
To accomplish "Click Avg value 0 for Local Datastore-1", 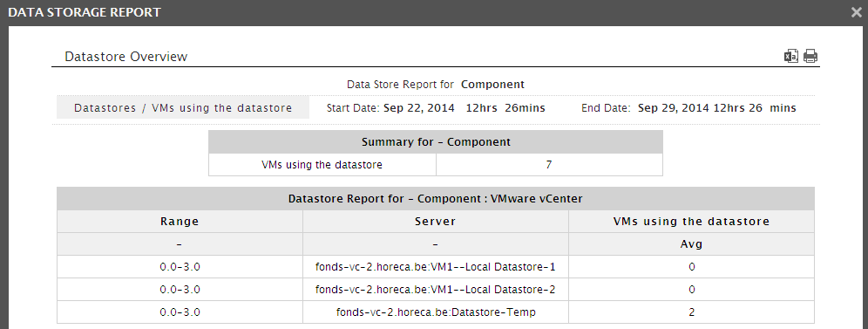I will click(691, 267).
